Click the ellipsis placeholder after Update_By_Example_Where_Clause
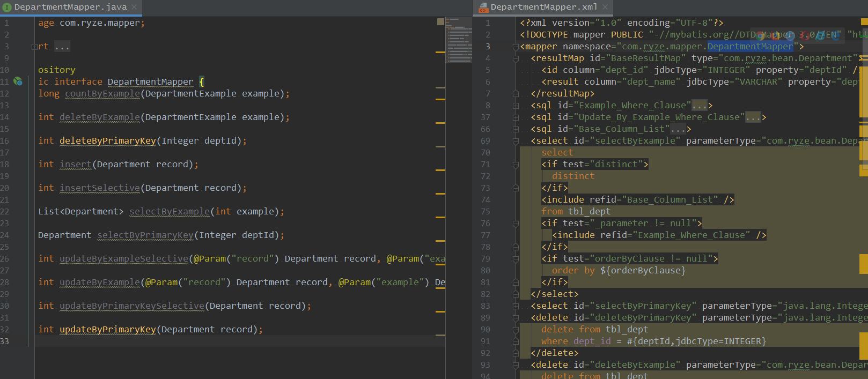Image resolution: width=868 pixels, height=379 pixels. [x=753, y=117]
